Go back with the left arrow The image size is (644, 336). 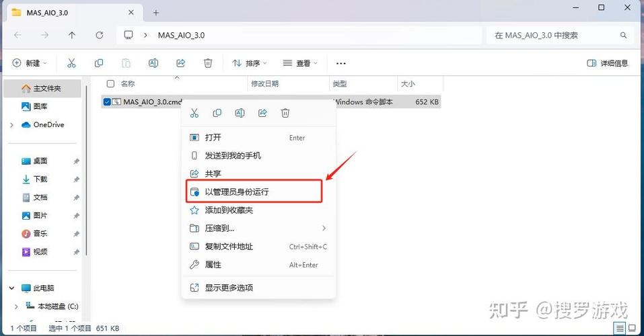[x=17, y=36]
